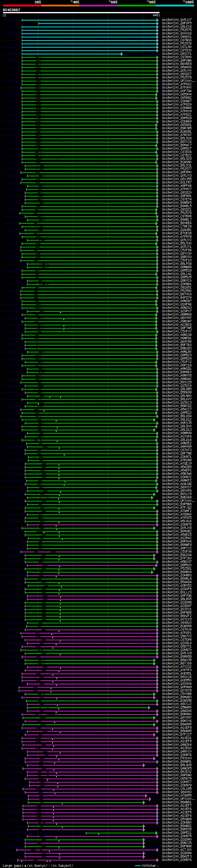Screen dimensions: 197x868
Task: Click label UniRef100_Q69XS7
Action: (177, 487)
